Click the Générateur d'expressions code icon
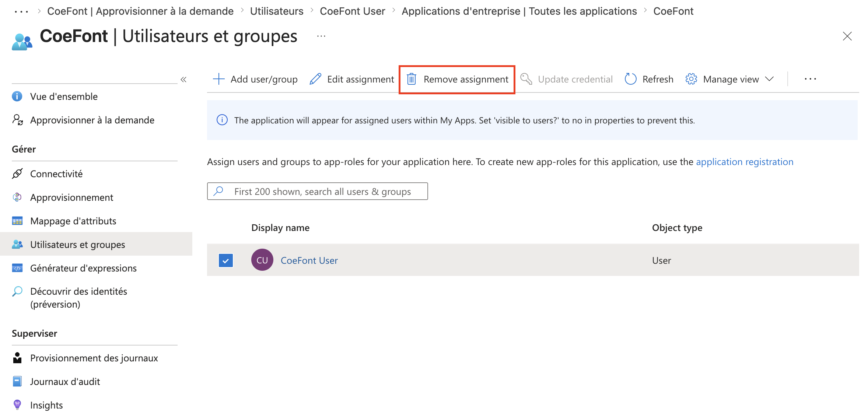The image size is (868, 417). click(x=17, y=268)
